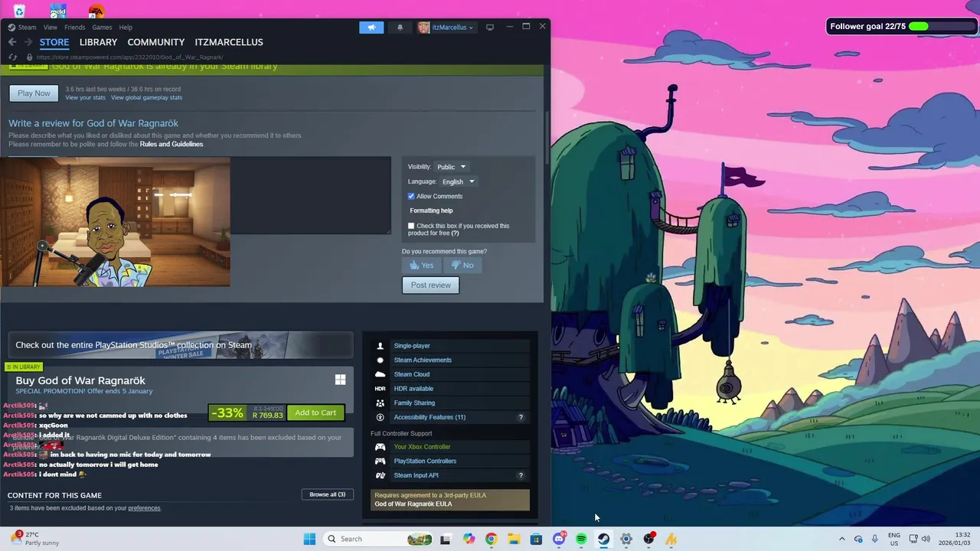This screenshot has height=551, width=980.
Task: Click the Browse all (3) button
Action: pos(327,494)
